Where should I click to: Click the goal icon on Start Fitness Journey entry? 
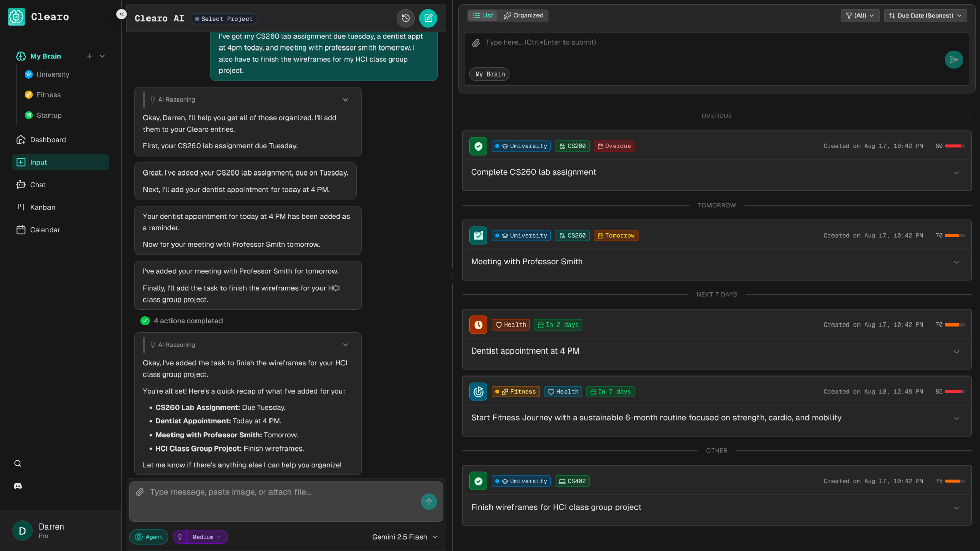(478, 392)
